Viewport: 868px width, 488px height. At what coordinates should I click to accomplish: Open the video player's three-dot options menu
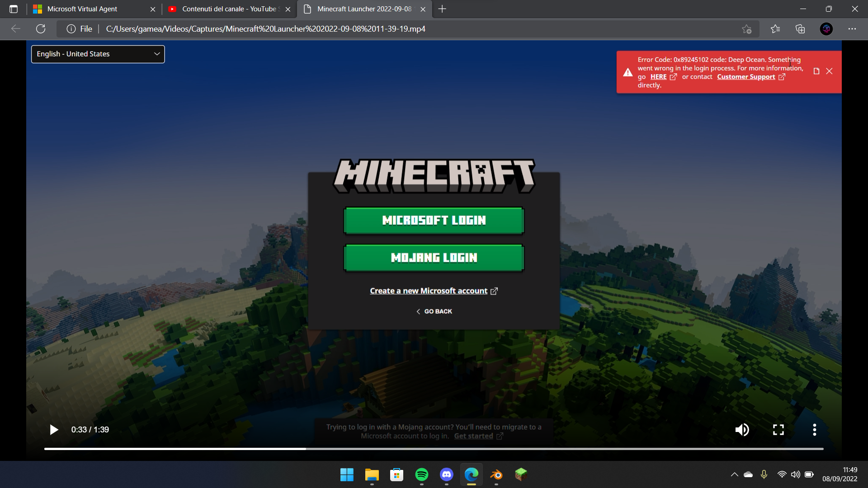[814, 430]
